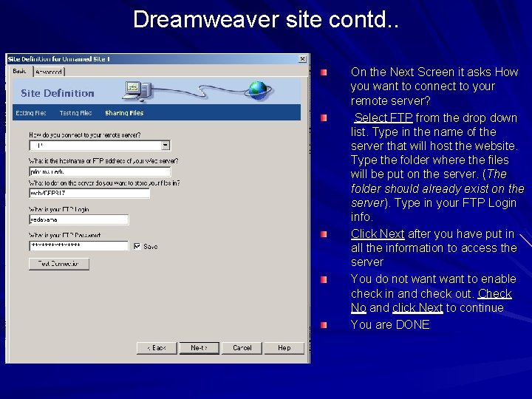Click the "Site Definition" banner heading
The width and height of the screenshot is (532, 399).
tap(58, 93)
